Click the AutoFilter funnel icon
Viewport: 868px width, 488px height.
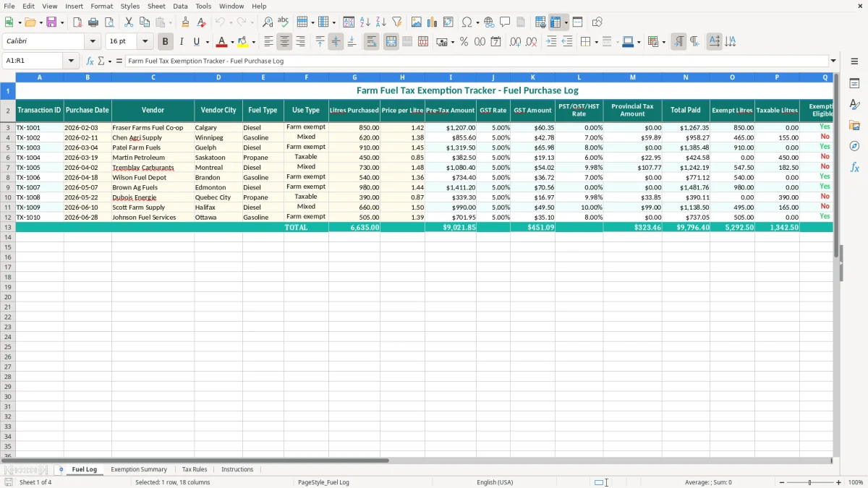(397, 22)
